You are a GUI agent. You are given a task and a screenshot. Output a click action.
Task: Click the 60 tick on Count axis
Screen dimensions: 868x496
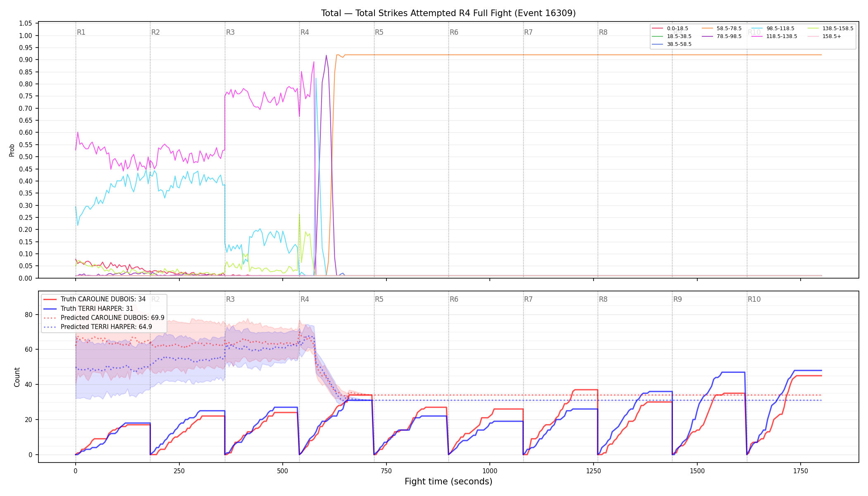[29, 350]
